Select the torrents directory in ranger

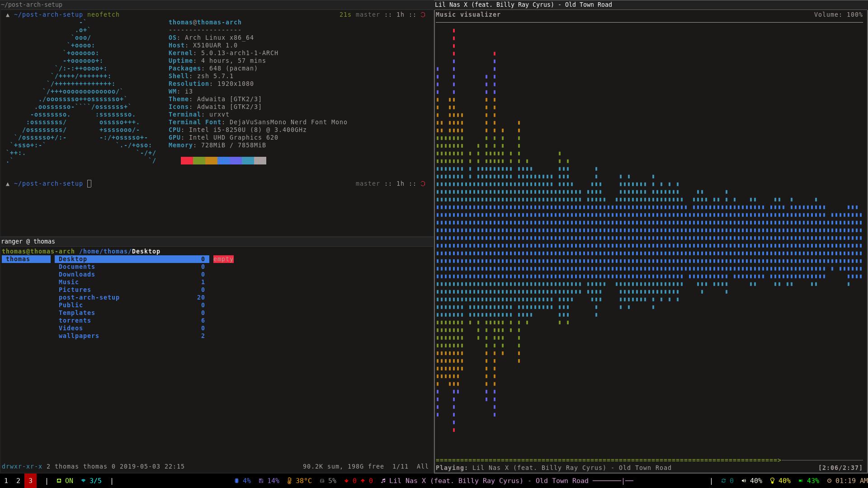(75, 320)
